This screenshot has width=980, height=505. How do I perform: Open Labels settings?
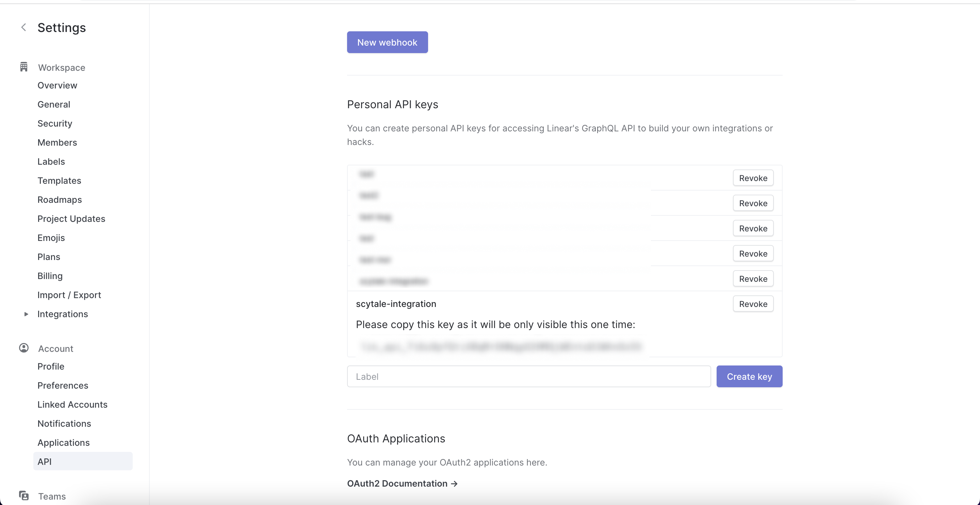pyautogui.click(x=51, y=161)
